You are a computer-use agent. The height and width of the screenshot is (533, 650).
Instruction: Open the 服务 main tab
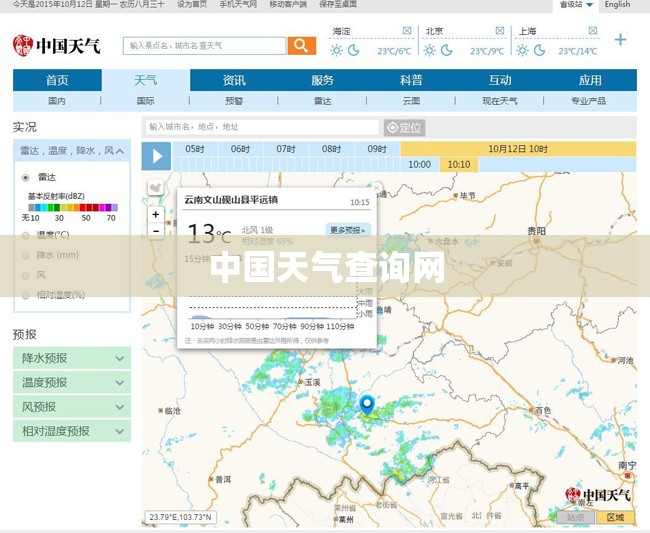323,80
